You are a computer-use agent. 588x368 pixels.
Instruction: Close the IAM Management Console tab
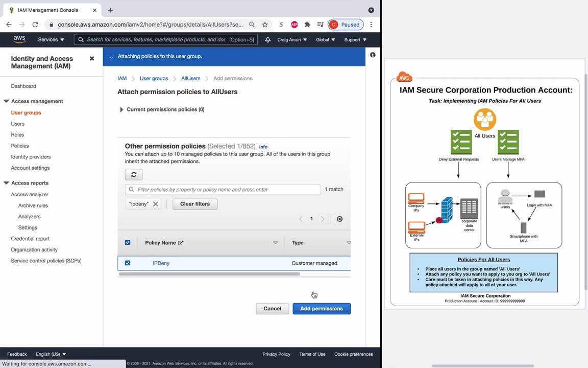point(94,10)
